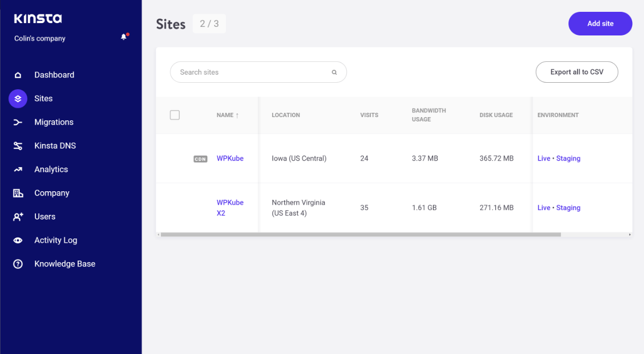Click the Users add-person icon
The image size is (644, 354).
[18, 216]
